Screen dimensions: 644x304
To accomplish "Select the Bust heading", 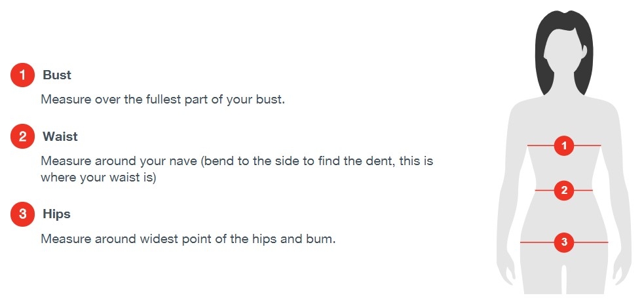I will [x=57, y=75].
